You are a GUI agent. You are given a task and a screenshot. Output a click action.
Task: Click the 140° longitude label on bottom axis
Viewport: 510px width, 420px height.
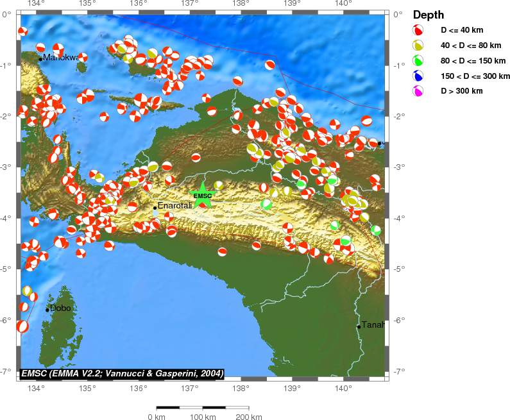(343, 387)
